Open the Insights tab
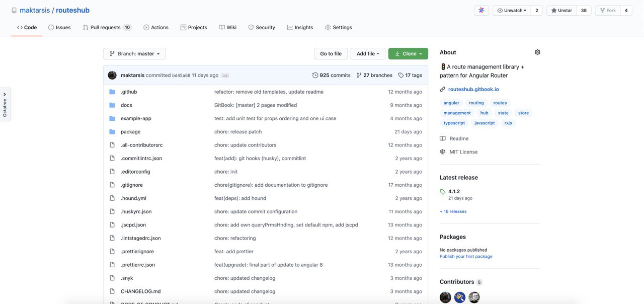The image size is (644, 304). [300, 27]
